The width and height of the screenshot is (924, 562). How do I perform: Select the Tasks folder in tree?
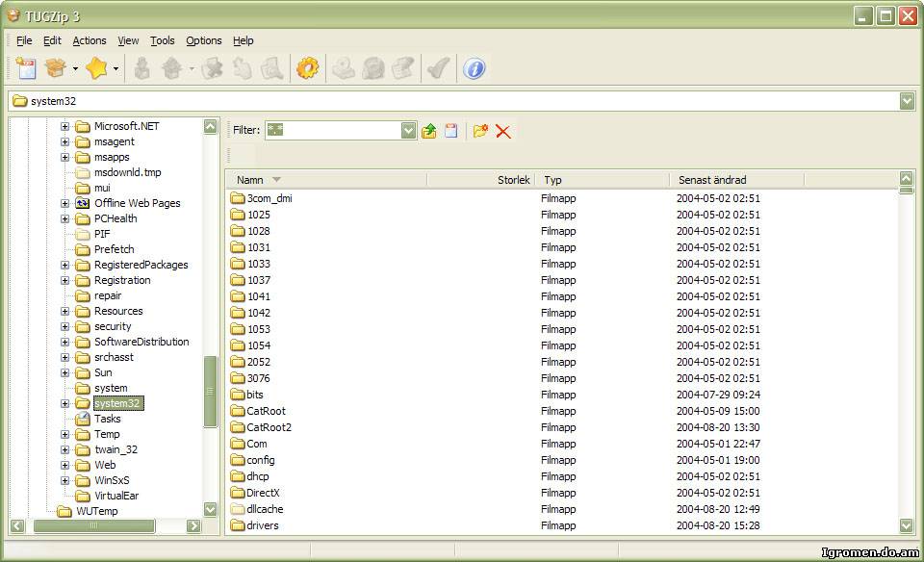point(108,419)
